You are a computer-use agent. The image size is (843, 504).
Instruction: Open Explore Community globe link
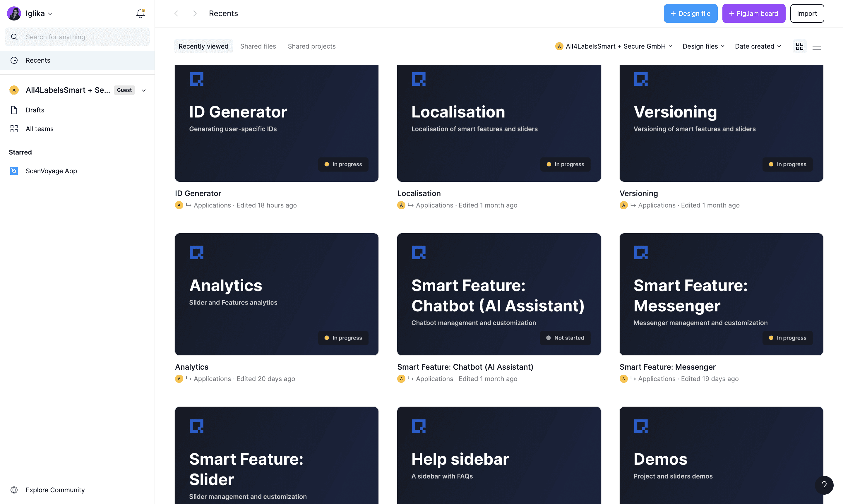click(x=55, y=490)
